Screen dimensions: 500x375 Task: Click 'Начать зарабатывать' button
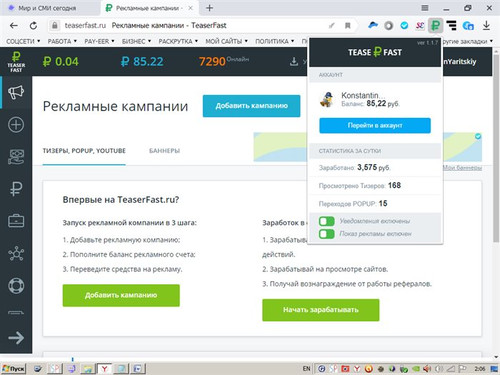click(x=321, y=310)
